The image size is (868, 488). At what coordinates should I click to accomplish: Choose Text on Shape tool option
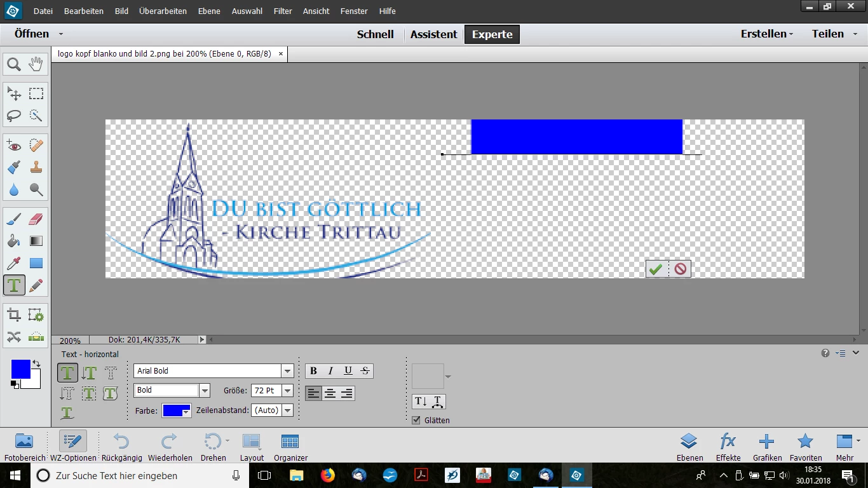pos(111,393)
